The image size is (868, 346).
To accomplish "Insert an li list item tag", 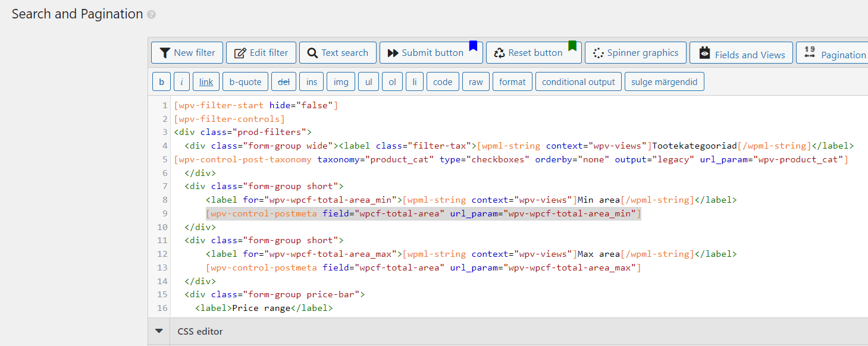I will [415, 82].
